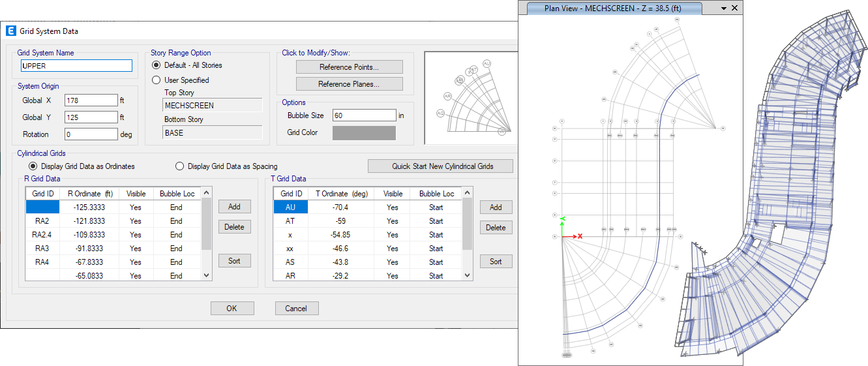868x366 pixels.
Task: Select RA2.4 grid ID cell
Action: [42, 235]
